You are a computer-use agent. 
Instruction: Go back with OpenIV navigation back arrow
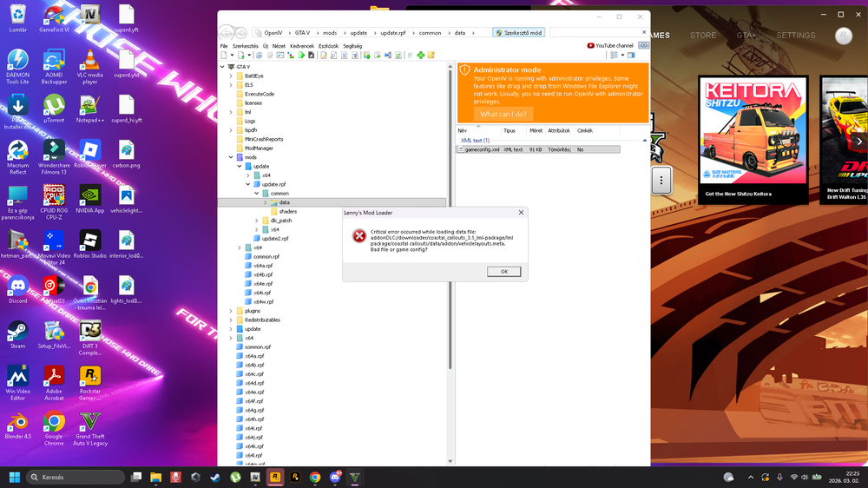227,33
